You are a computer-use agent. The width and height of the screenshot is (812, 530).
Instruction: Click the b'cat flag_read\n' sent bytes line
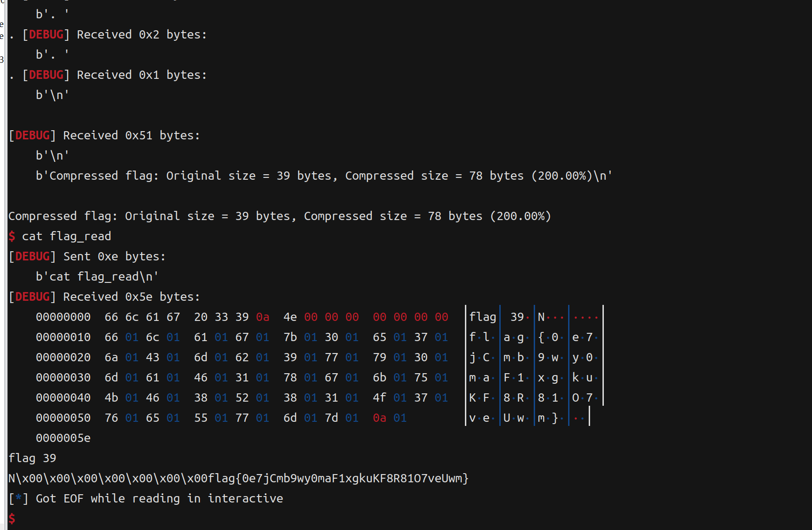point(97,276)
